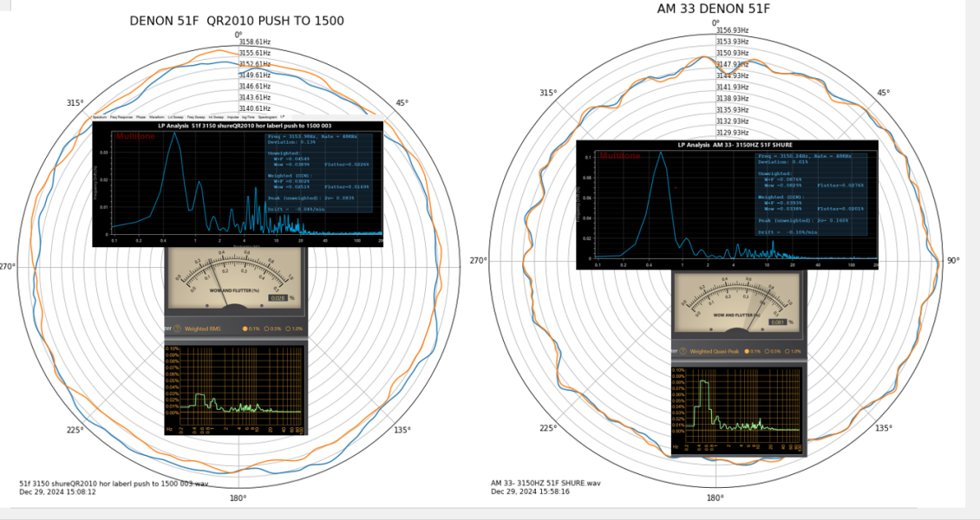The height and width of the screenshot is (520, 980).
Task: Click the LP Analysis AM 33- 3150HZ 51F SHURE heading
Action: coord(735,145)
